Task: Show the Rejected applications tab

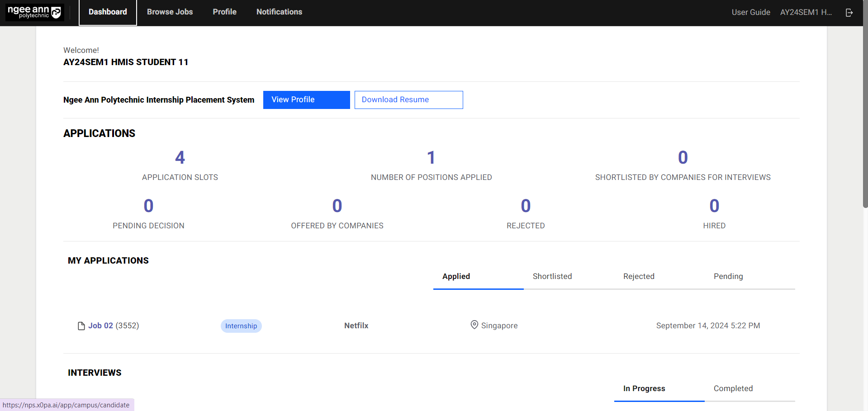Action: tap(638, 277)
